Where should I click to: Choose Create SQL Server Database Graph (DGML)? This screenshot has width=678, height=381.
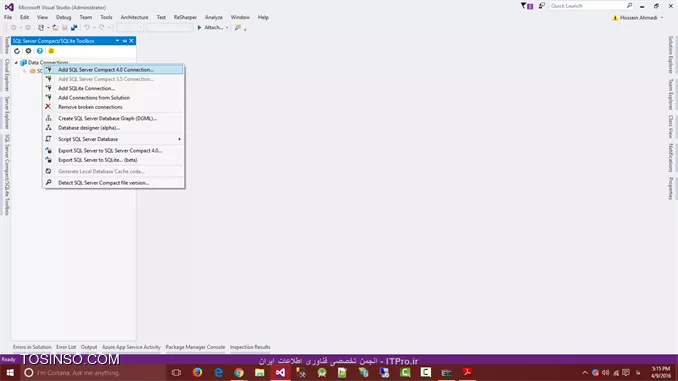tap(114, 118)
